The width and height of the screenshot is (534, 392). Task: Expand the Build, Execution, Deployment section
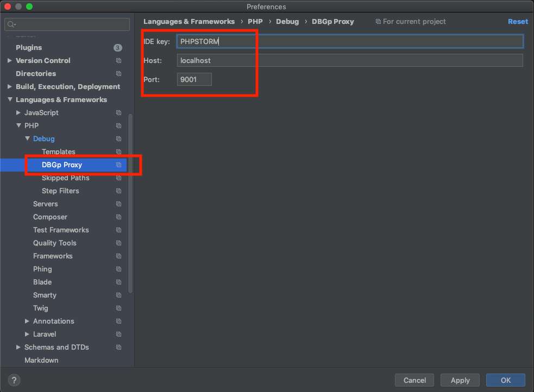tap(9, 86)
